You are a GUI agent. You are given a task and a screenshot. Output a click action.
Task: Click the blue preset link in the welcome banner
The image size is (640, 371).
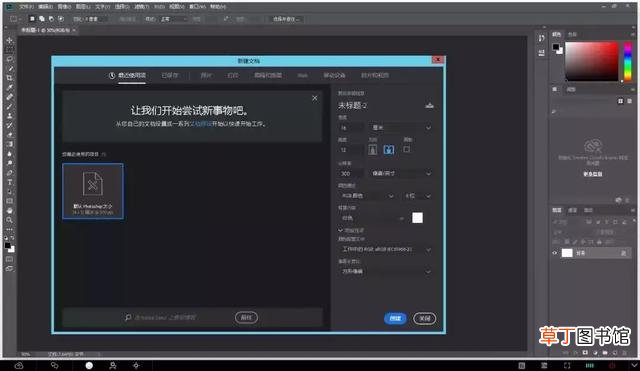(201, 124)
